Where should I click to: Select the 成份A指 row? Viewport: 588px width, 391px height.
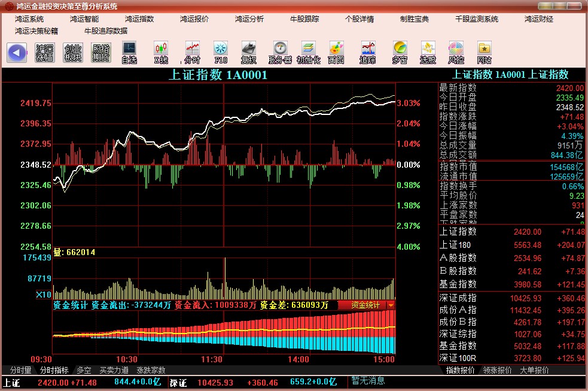click(512, 310)
